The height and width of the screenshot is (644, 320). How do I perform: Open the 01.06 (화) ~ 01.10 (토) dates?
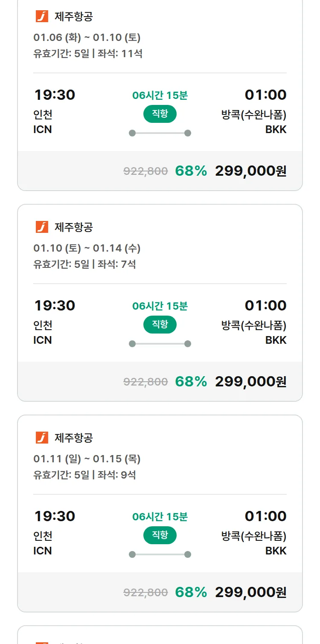coord(87,38)
